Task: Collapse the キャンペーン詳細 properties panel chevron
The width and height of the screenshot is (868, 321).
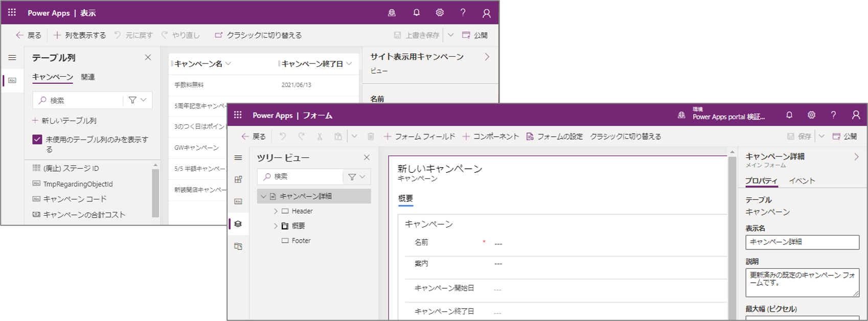Action: 856,157
